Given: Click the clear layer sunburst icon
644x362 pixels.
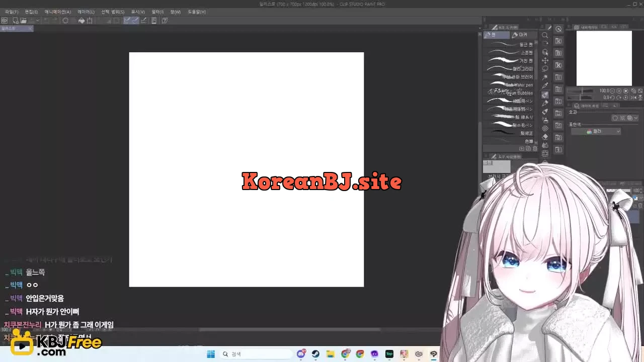Looking at the screenshot, I should [x=65, y=21].
